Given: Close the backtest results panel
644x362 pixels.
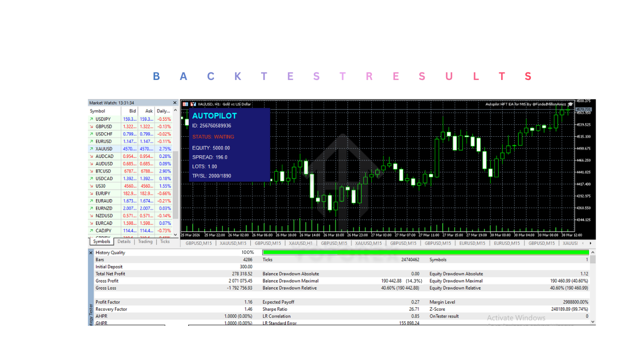Looking at the screenshot, I should coord(92,252).
